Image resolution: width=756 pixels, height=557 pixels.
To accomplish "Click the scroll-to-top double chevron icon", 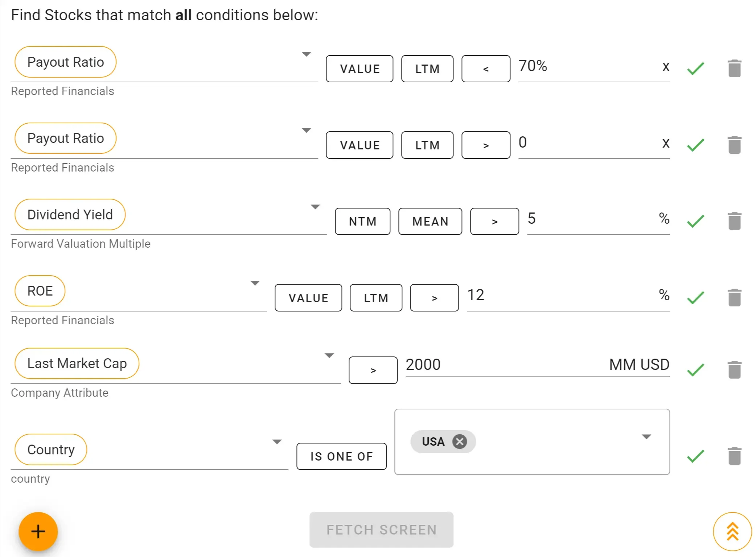I will point(732,532).
